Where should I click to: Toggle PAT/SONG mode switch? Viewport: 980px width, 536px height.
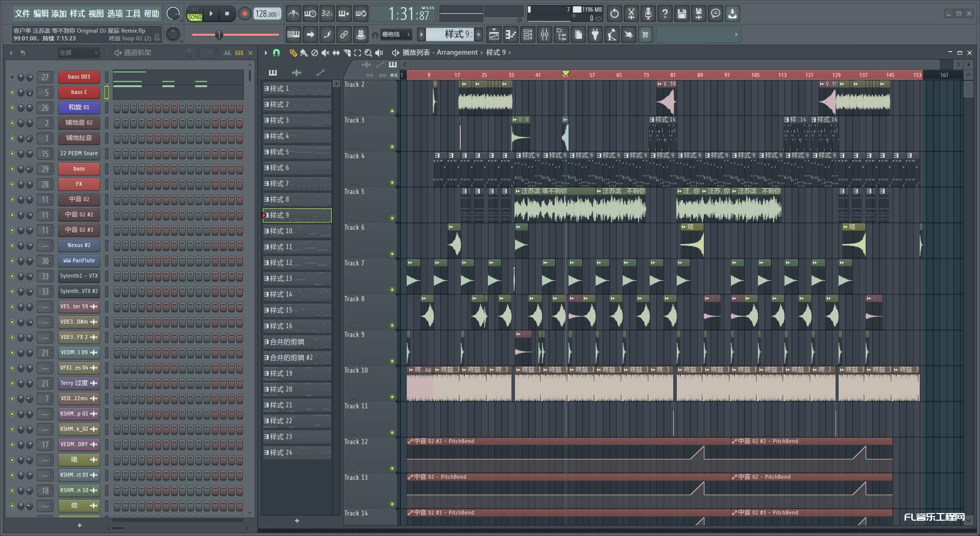tap(194, 14)
